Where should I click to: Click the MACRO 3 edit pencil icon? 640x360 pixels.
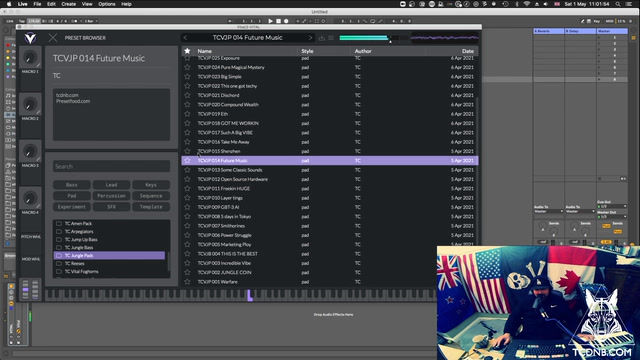(38, 159)
